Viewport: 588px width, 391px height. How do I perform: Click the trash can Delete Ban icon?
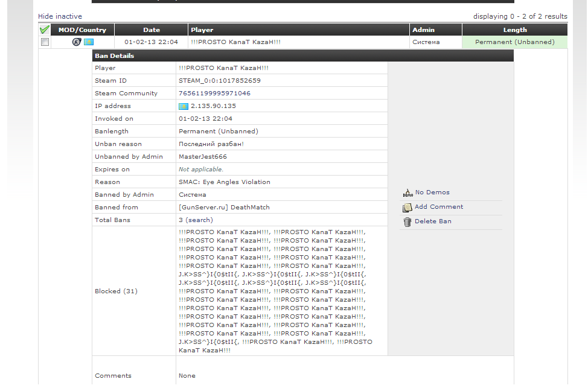click(x=407, y=221)
